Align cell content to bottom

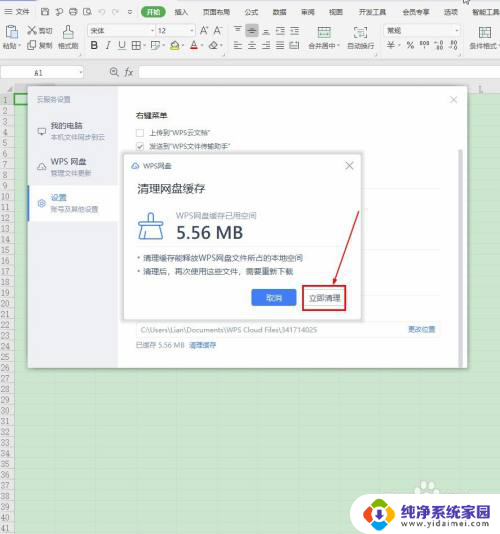point(266,31)
